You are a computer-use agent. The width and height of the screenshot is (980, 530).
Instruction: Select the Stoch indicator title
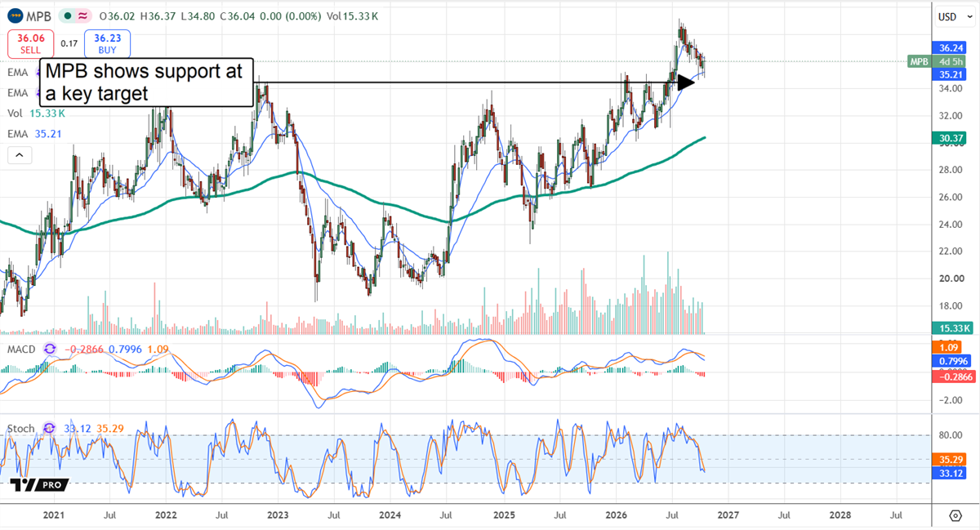click(x=22, y=428)
